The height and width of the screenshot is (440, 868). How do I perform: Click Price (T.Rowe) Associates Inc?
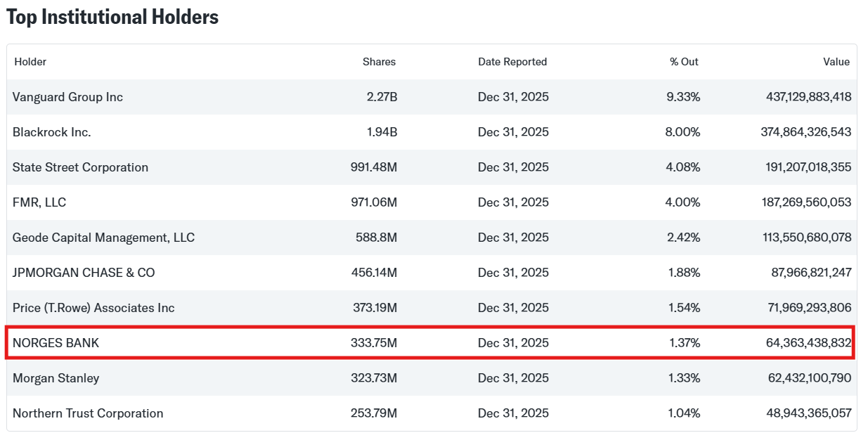coord(93,308)
